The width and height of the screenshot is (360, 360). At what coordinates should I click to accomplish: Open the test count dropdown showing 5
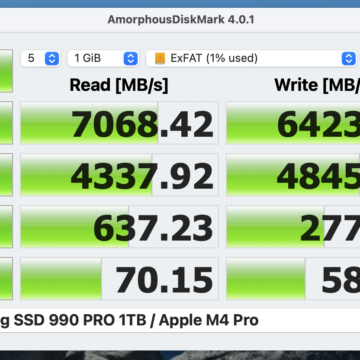click(x=40, y=59)
